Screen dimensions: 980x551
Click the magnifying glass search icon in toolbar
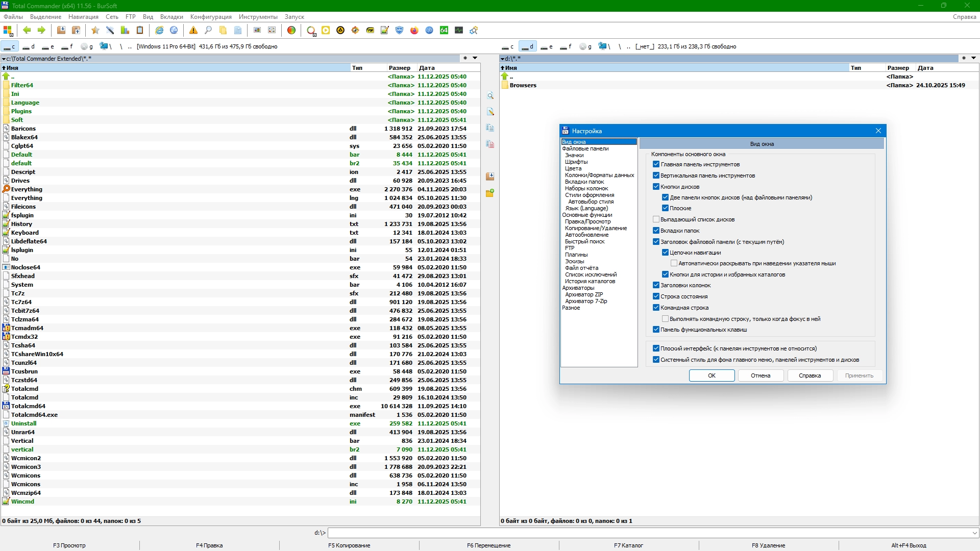[208, 31]
